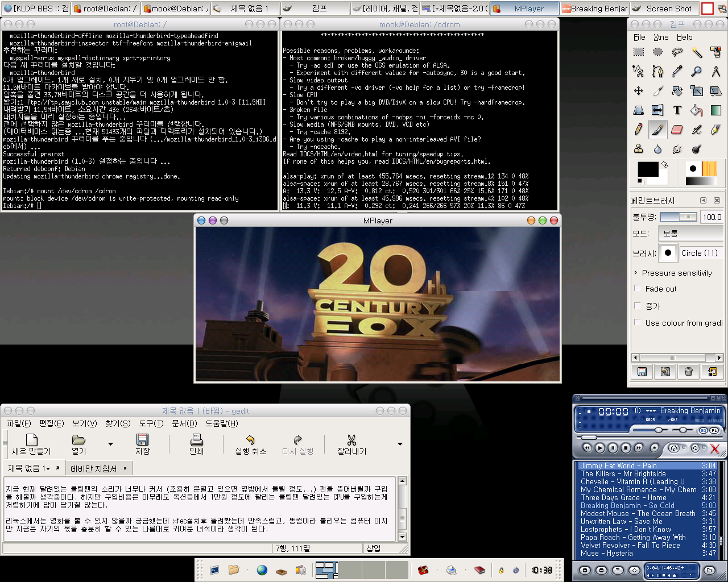
Task: Select Muse - Hysteria in the playlist
Action: point(647,553)
